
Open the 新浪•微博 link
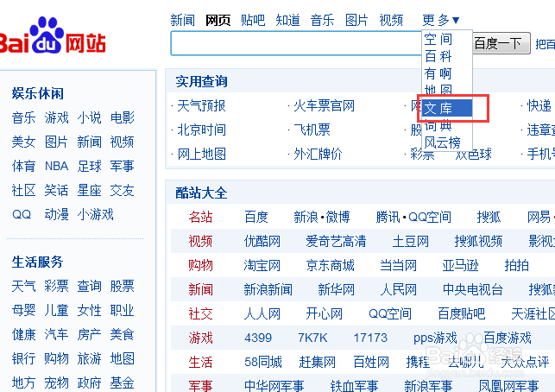click(x=322, y=217)
